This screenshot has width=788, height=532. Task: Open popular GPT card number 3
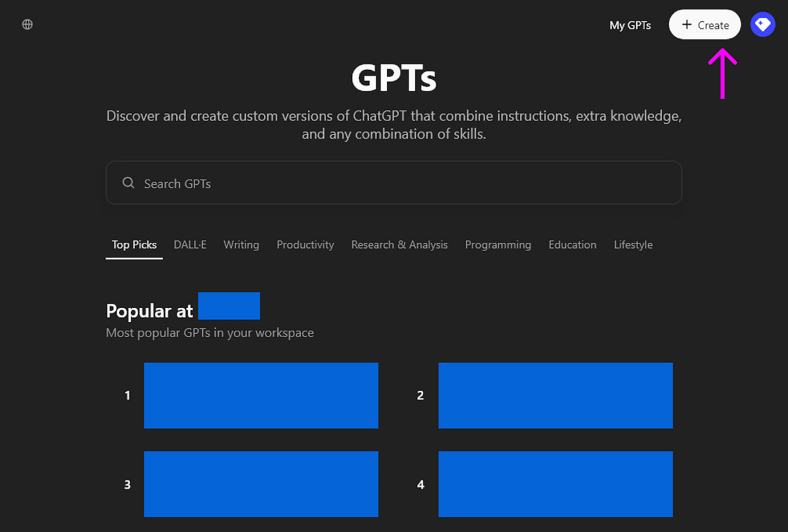(261, 484)
